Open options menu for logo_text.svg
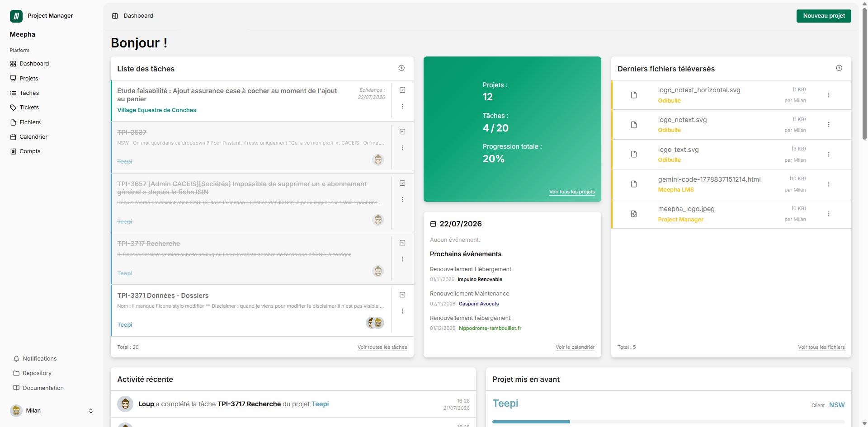Viewport: 868px width, 427px height. point(829,154)
